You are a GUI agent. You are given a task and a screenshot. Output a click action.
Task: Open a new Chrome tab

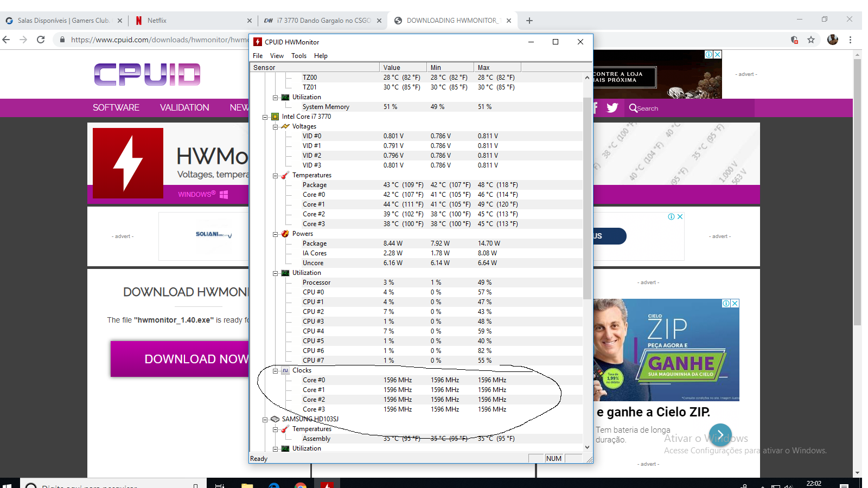(x=529, y=21)
